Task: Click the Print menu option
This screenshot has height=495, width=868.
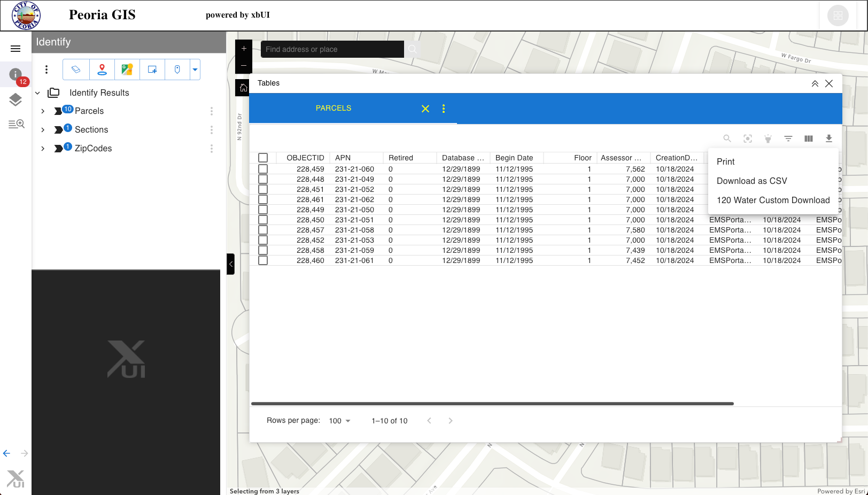Action: (726, 161)
